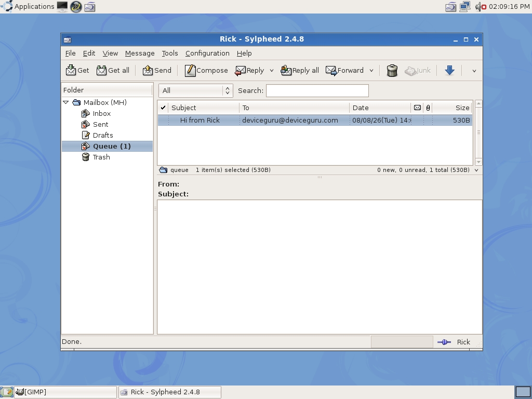532x399 pixels.
Task: Click the Get all mail icon
Action: (x=101, y=70)
